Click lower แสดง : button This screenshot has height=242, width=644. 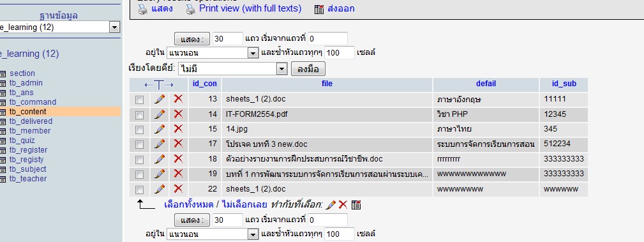[x=192, y=220]
